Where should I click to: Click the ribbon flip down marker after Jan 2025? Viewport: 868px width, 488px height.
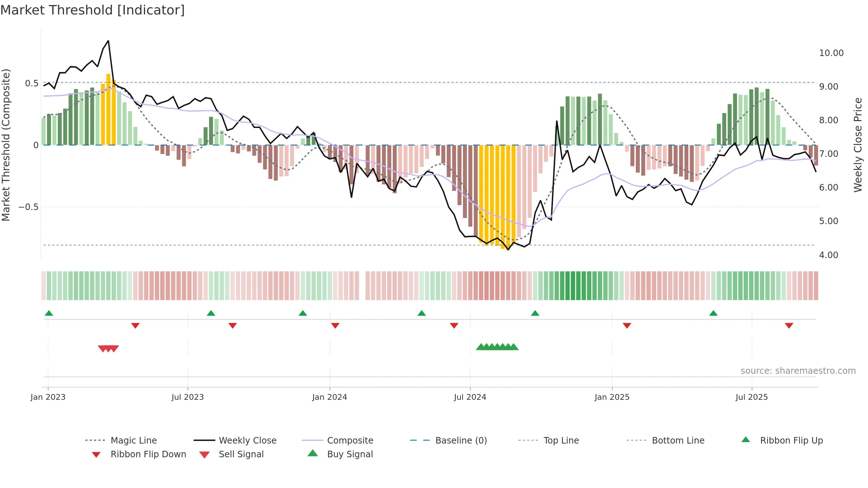tap(627, 326)
